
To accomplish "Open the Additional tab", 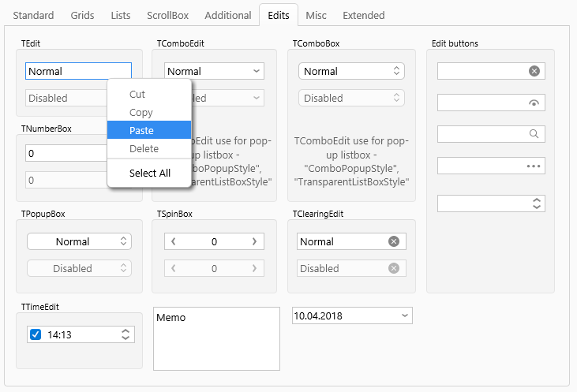I will click(228, 16).
